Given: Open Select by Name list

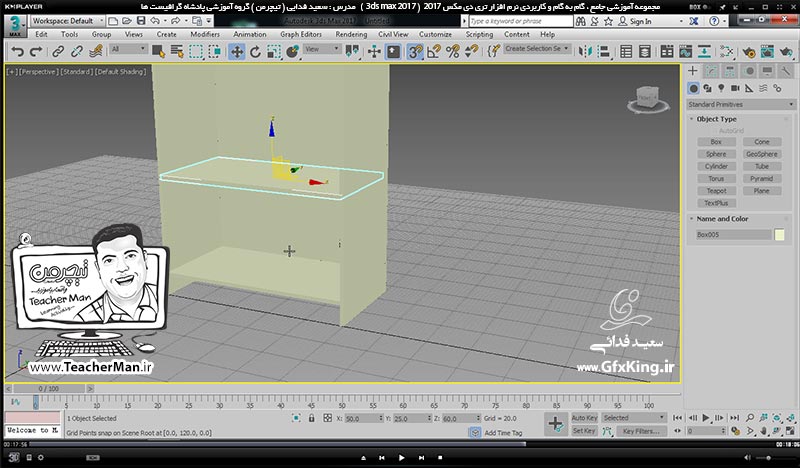Looking at the screenshot, I should 177,52.
